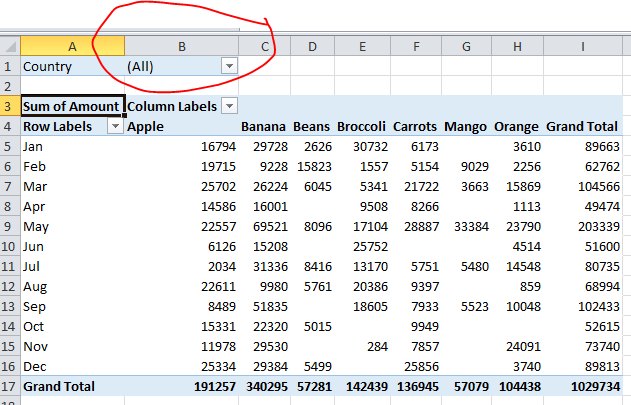Select row 3 header
The image size is (631, 405).
point(10,106)
